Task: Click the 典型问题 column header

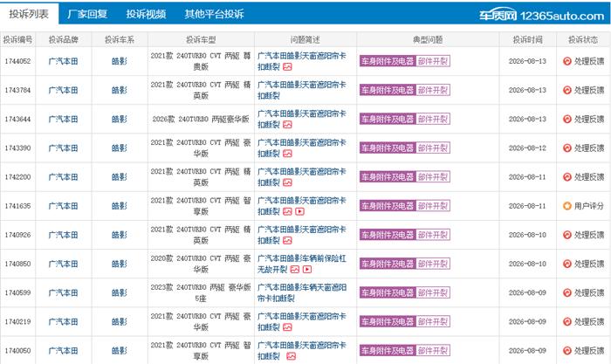Action: (428, 40)
